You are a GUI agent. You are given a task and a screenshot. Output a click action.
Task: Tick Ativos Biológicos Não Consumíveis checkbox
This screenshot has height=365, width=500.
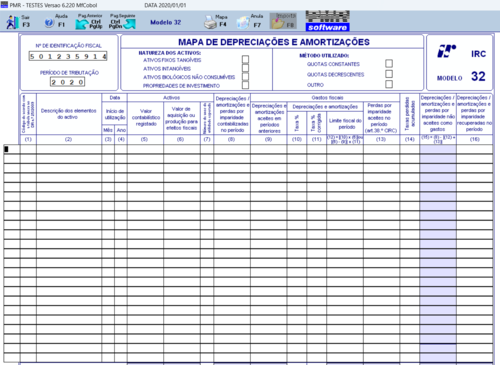pos(245,77)
